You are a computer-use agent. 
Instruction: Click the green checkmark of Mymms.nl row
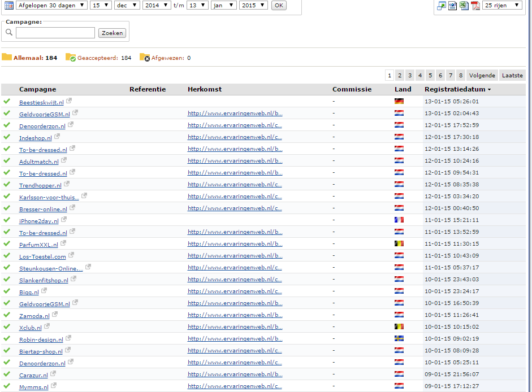coord(7,386)
